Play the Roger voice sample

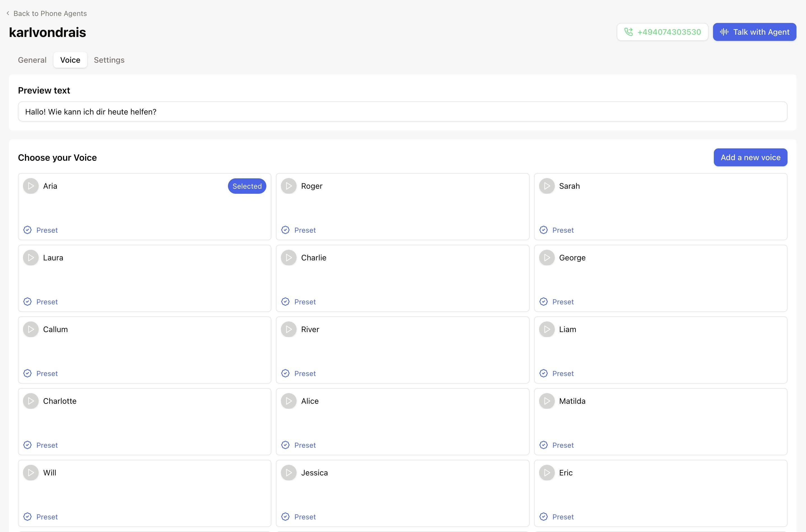click(x=289, y=186)
